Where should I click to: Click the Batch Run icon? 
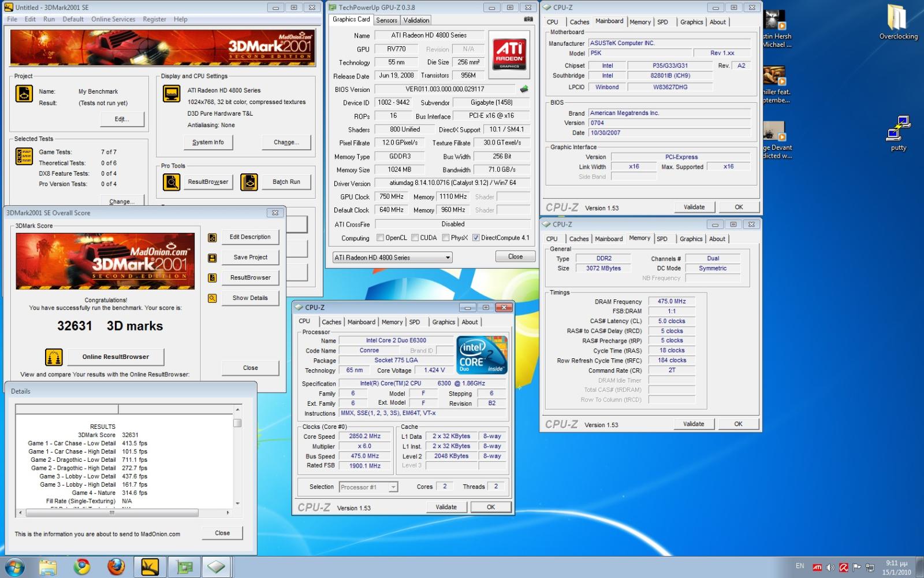[x=249, y=182]
